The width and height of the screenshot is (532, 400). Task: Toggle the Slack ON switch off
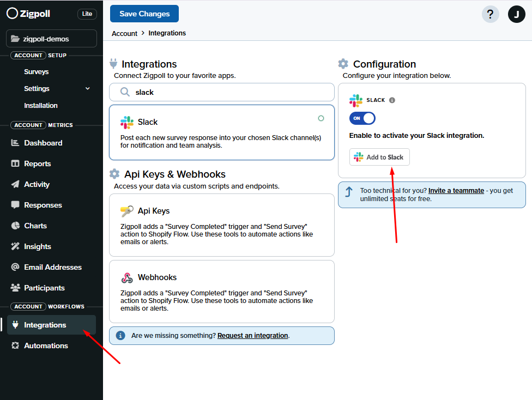coord(362,118)
